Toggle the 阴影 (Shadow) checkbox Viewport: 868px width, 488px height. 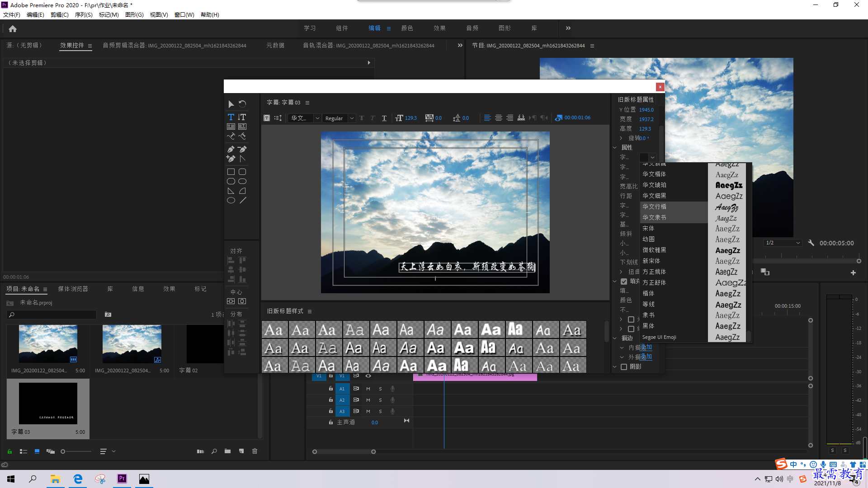click(x=624, y=367)
